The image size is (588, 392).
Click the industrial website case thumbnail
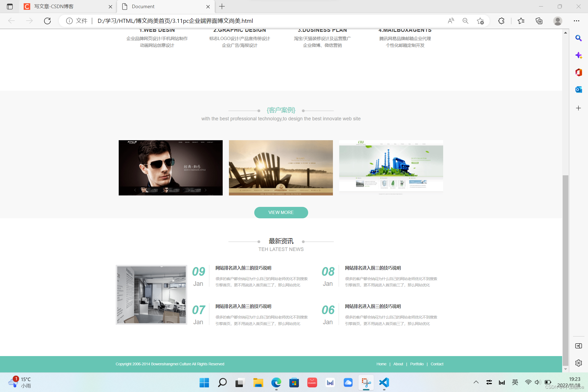[x=391, y=168]
